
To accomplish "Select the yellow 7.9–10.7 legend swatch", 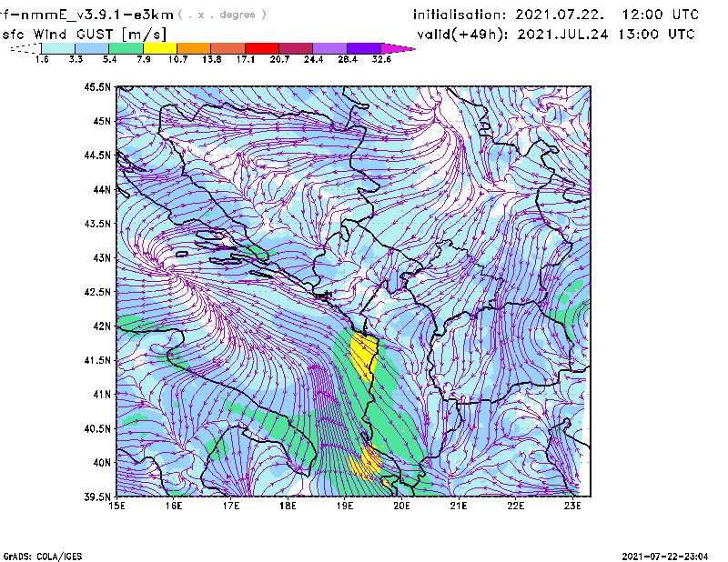I will click(160, 48).
